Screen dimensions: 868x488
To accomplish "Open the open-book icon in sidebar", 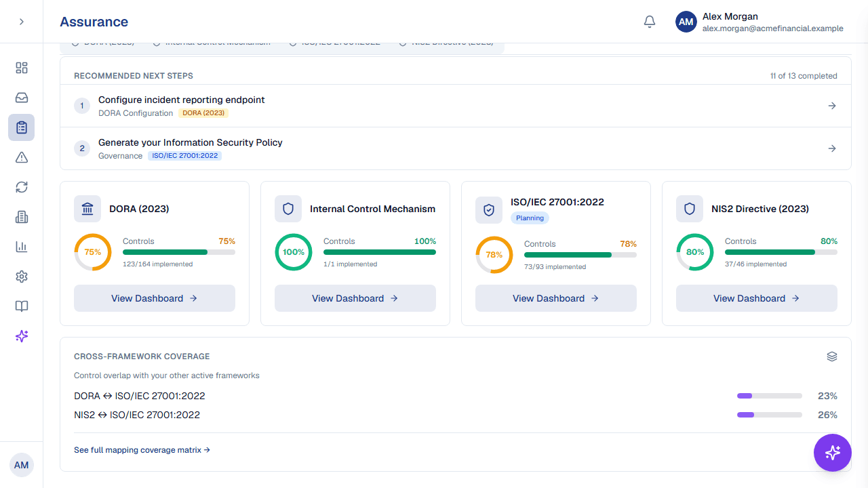I will point(22,306).
